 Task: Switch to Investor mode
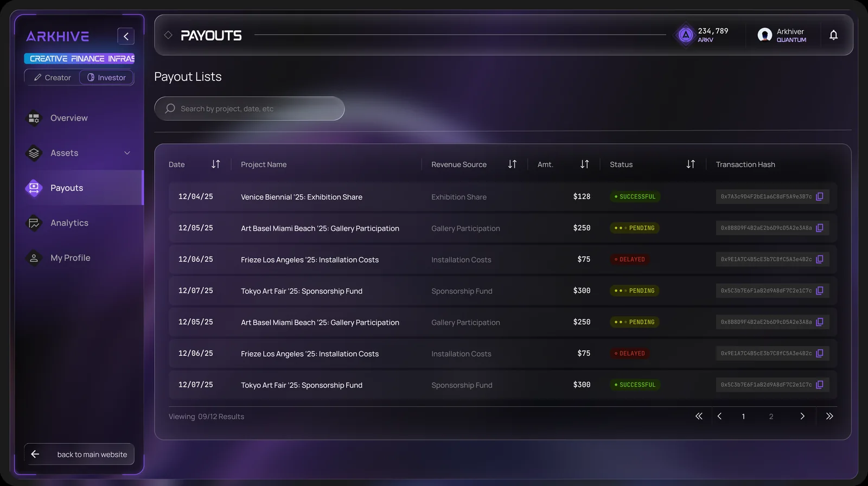coord(106,78)
